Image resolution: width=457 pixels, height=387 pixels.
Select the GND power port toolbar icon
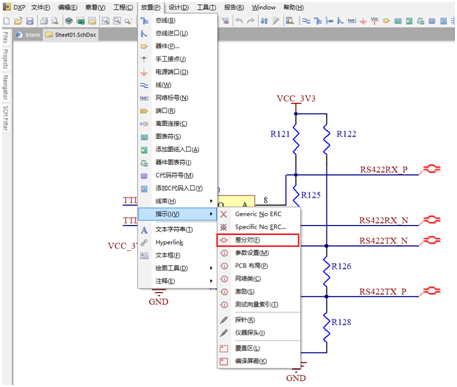pyautogui.click(x=363, y=21)
